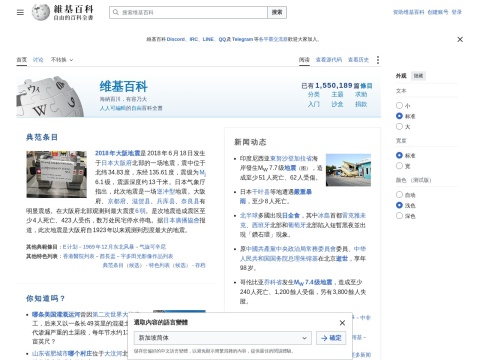Open the three-dot more options menu
This screenshot has width=480, height=360.
[x=378, y=60]
